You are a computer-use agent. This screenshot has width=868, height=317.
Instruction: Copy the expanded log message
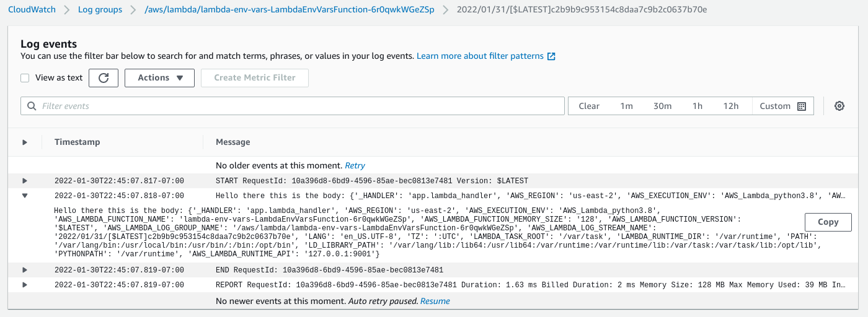pyautogui.click(x=828, y=222)
